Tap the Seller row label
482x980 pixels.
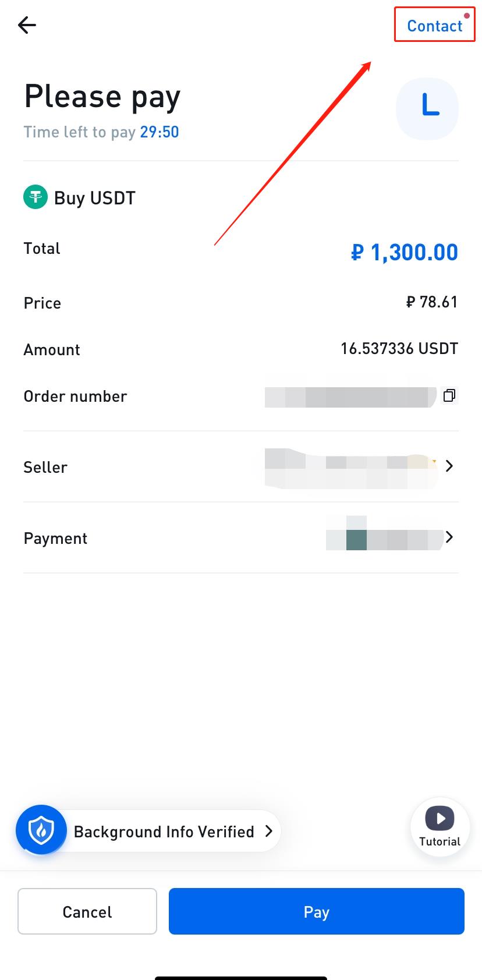(45, 467)
